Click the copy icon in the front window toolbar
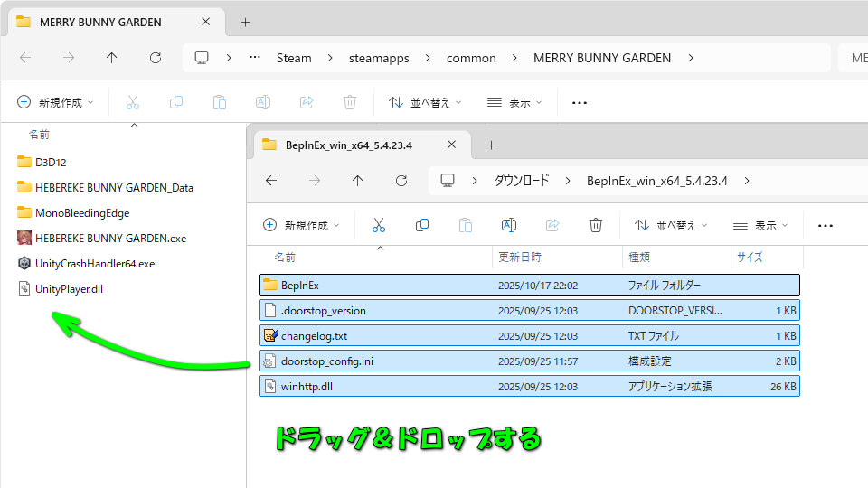 tap(422, 225)
